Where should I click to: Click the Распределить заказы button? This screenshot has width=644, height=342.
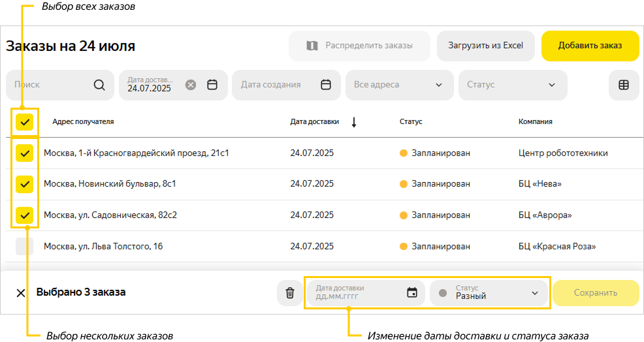point(359,46)
